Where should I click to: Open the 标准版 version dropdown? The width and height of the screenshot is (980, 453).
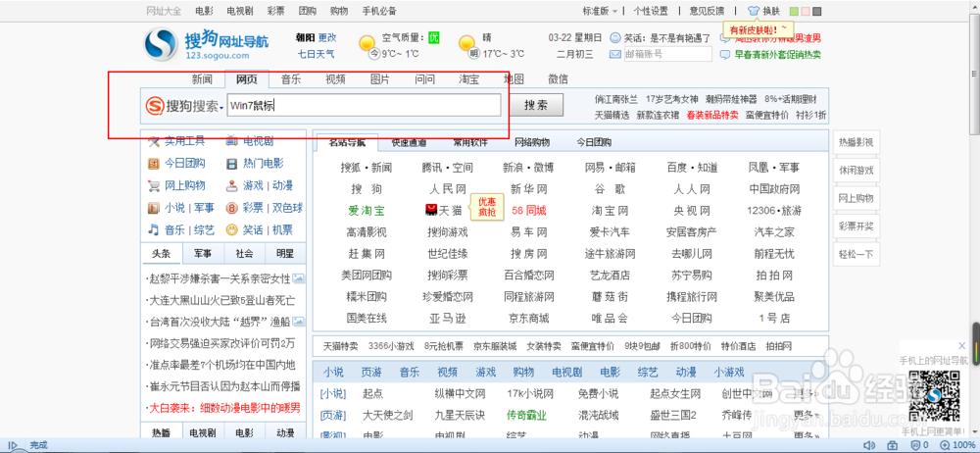click(600, 11)
